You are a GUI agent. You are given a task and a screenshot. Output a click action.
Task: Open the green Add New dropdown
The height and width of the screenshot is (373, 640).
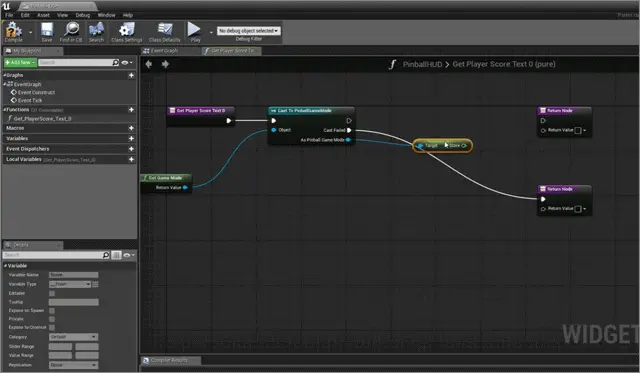point(20,62)
